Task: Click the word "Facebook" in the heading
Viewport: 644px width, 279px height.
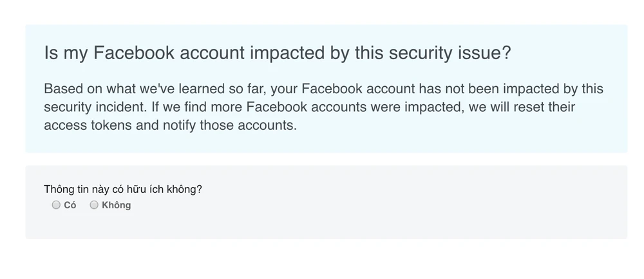Action: tap(134, 53)
